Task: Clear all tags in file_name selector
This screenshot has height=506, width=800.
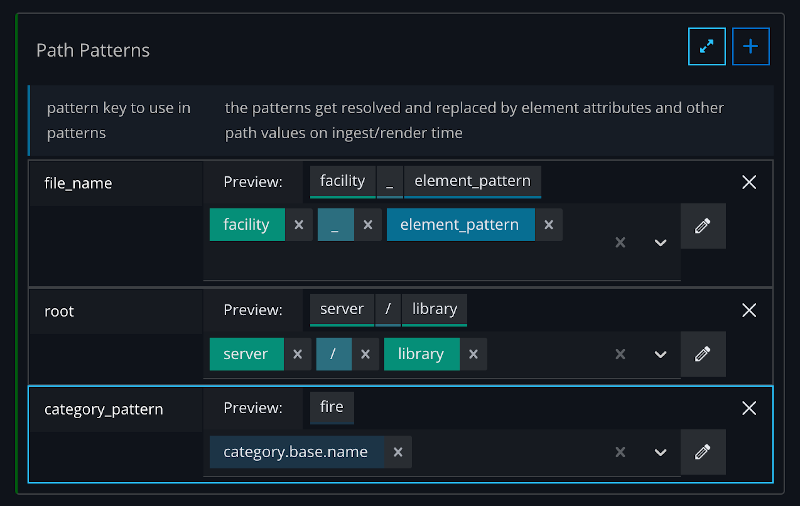Action: (620, 243)
